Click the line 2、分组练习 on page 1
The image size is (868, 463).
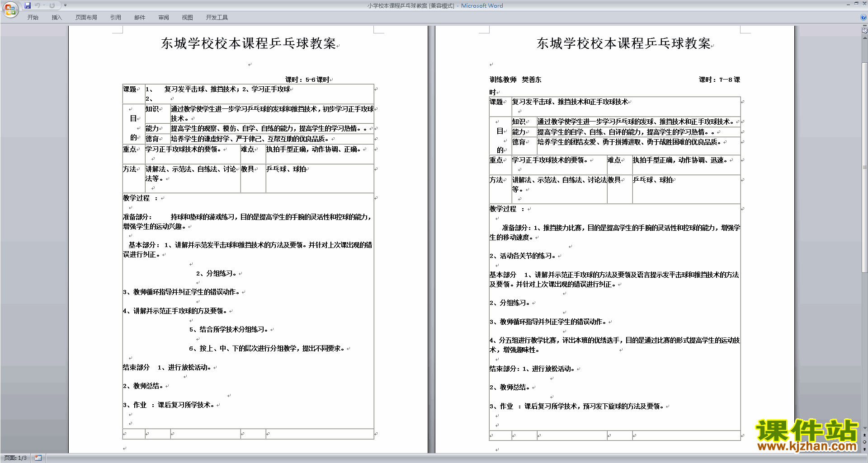(x=216, y=273)
